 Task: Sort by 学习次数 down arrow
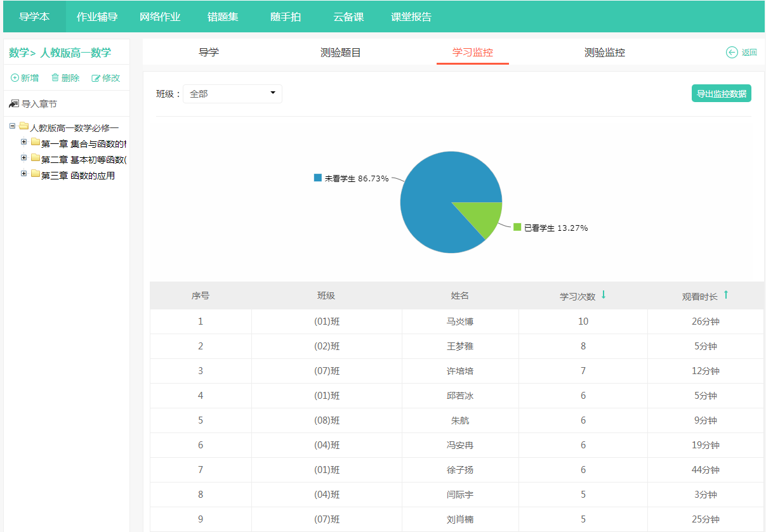click(604, 295)
